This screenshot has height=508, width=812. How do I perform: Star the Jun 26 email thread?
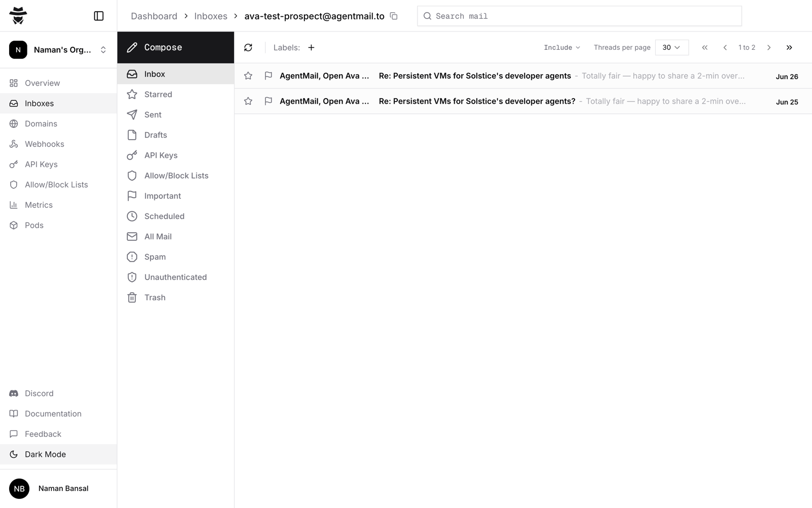[x=248, y=76]
